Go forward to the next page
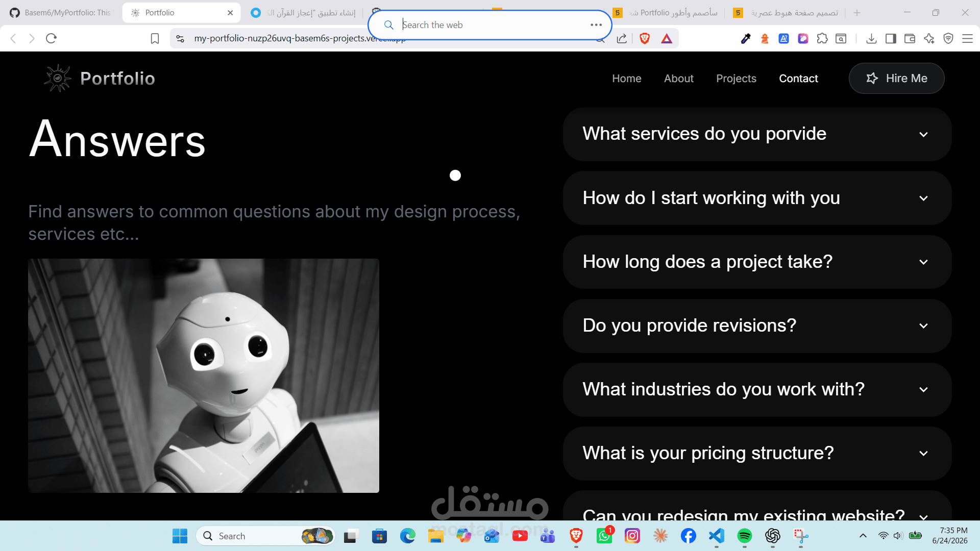 click(32, 38)
